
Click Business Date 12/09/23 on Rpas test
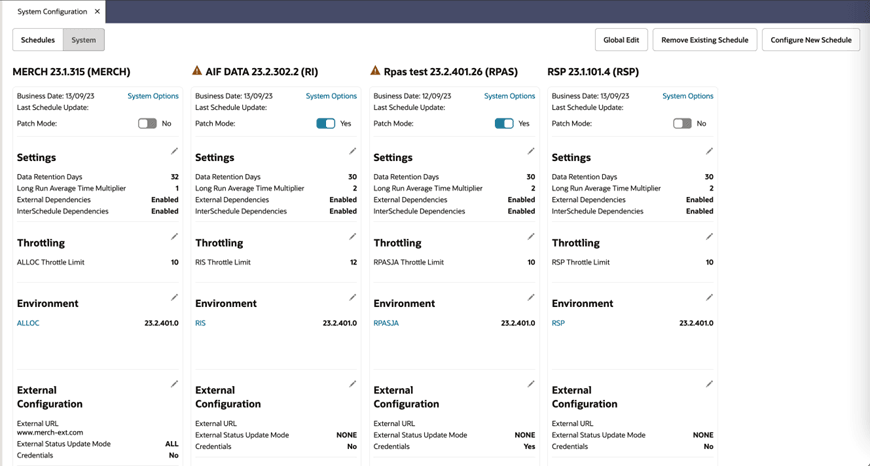[x=412, y=96]
